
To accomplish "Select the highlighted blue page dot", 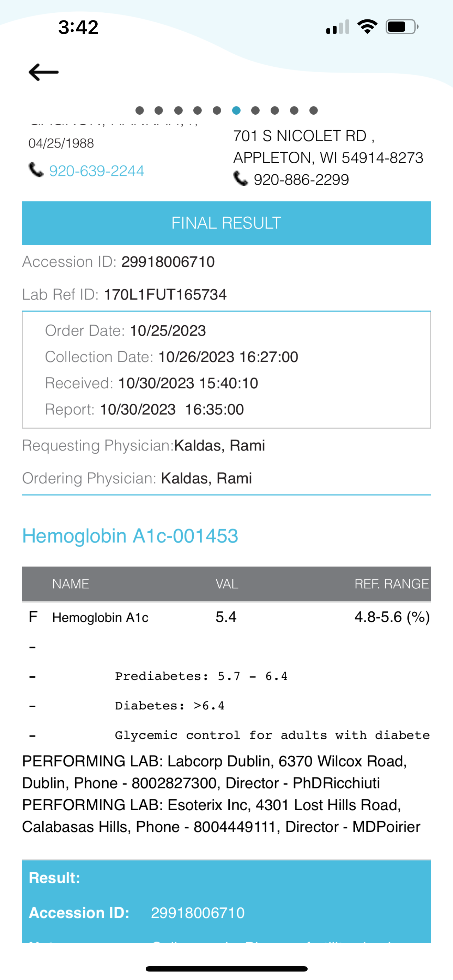I will click(236, 110).
